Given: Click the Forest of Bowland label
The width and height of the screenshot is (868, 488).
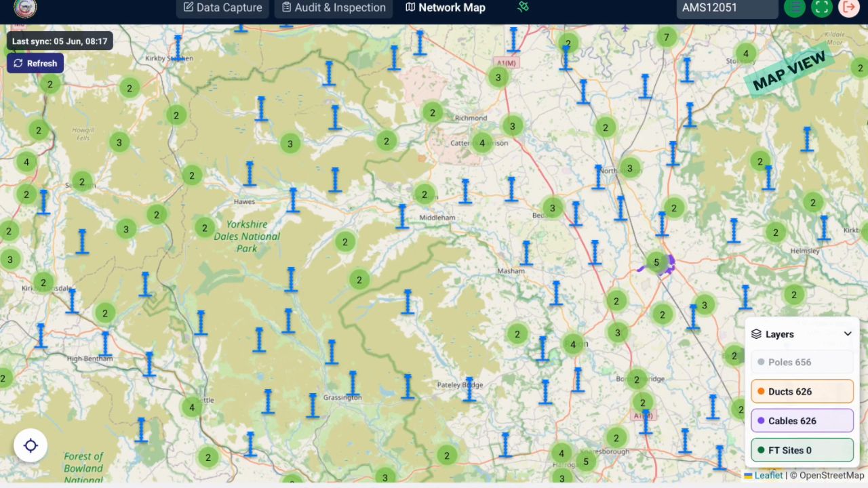Looking at the screenshot, I should click(x=83, y=468).
